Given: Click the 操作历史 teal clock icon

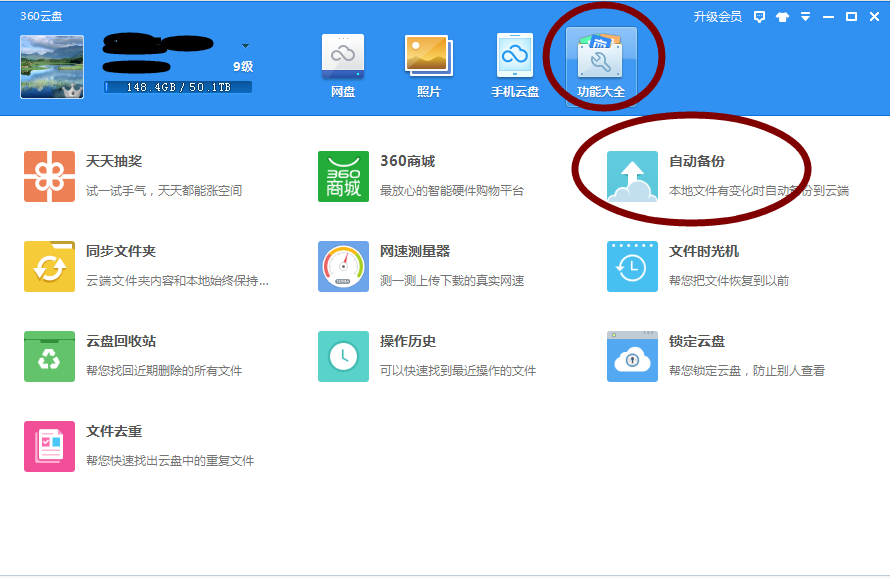Looking at the screenshot, I should 343,357.
